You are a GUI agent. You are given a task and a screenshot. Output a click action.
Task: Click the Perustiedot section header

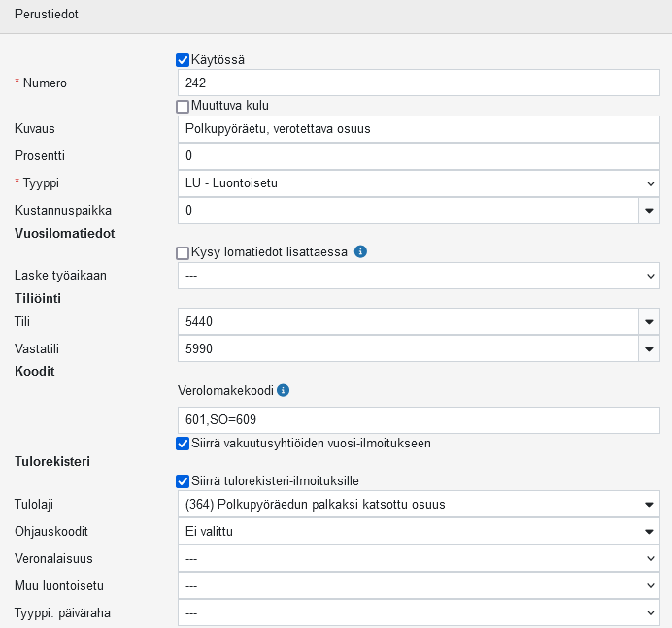tap(47, 16)
